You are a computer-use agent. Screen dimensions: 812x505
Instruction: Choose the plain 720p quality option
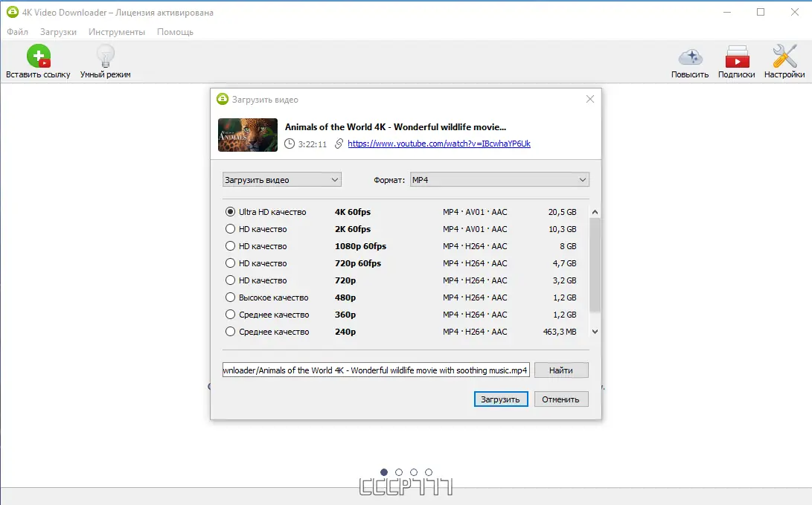(x=231, y=280)
